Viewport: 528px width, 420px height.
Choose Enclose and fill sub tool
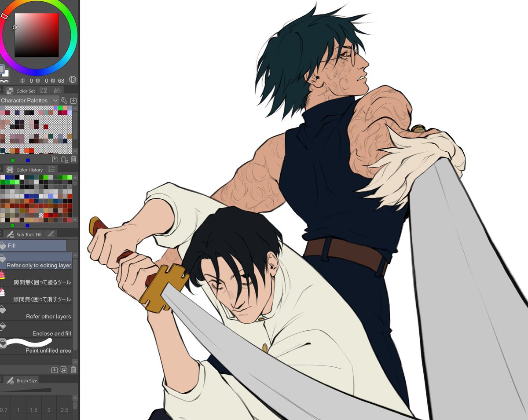click(x=36, y=329)
